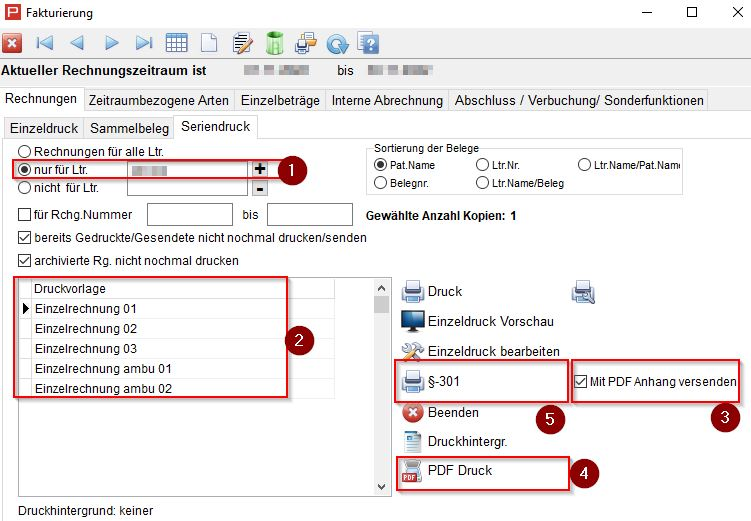
Task: Enable 'für Rchg.Nummer' checkbox
Action: pyautogui.click(x=25, y=214)
